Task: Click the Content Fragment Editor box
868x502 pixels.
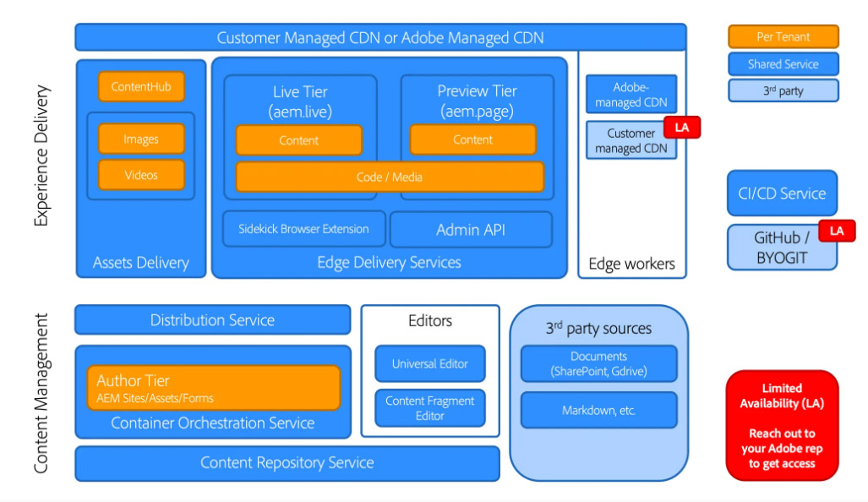Action: coord(430,407)
